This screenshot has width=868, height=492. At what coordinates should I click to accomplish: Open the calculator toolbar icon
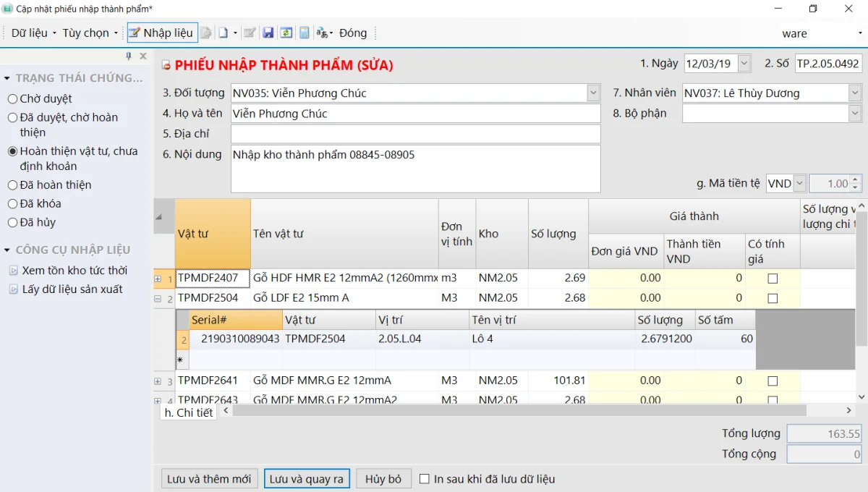pos(305,33)
